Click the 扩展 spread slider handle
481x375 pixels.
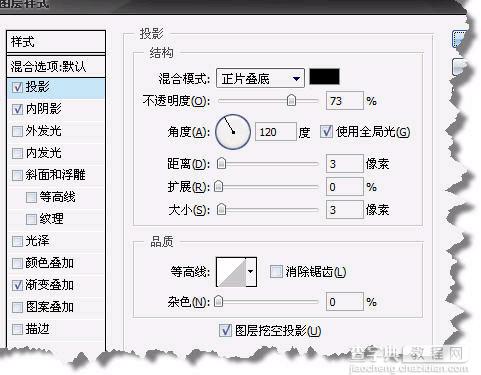pos(218,186)
